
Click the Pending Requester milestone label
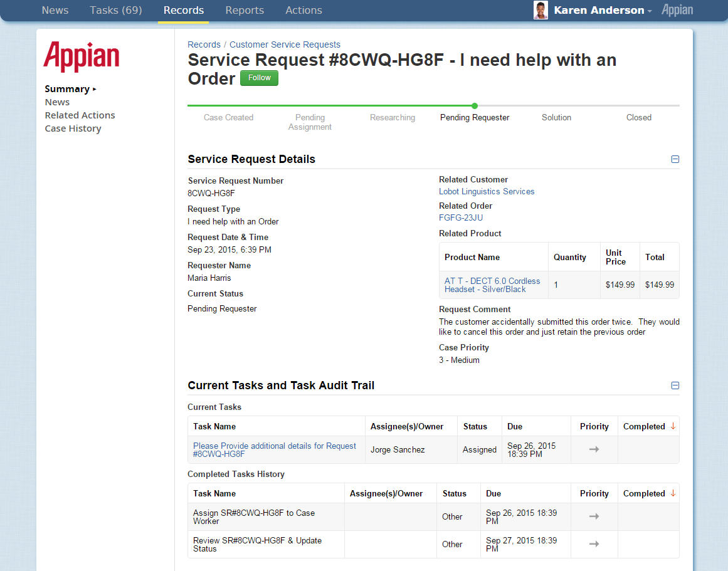(475, 117)
